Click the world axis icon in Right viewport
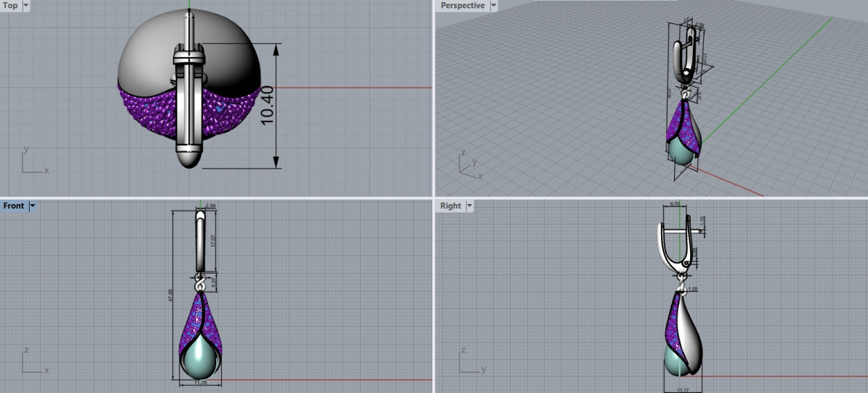The height and width of the screenshot is (393, 868). pos(469,363)
